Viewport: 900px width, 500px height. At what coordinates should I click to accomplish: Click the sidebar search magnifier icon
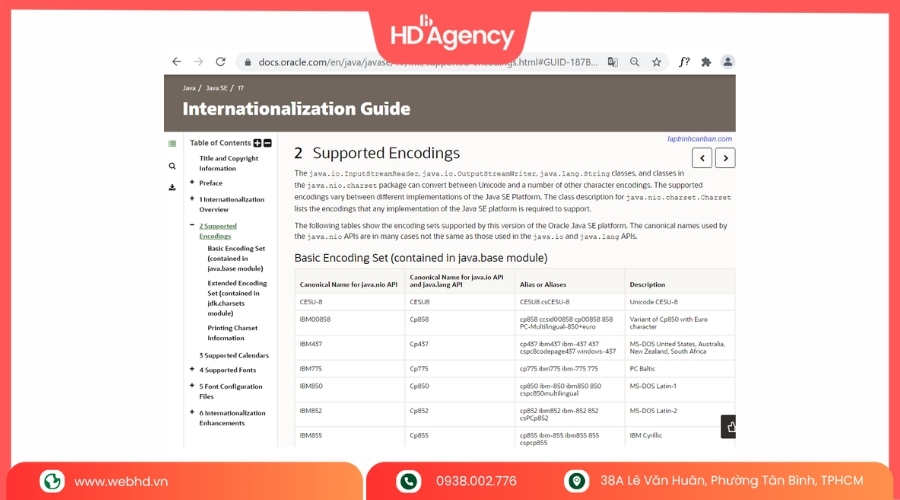tap(172, 166)
